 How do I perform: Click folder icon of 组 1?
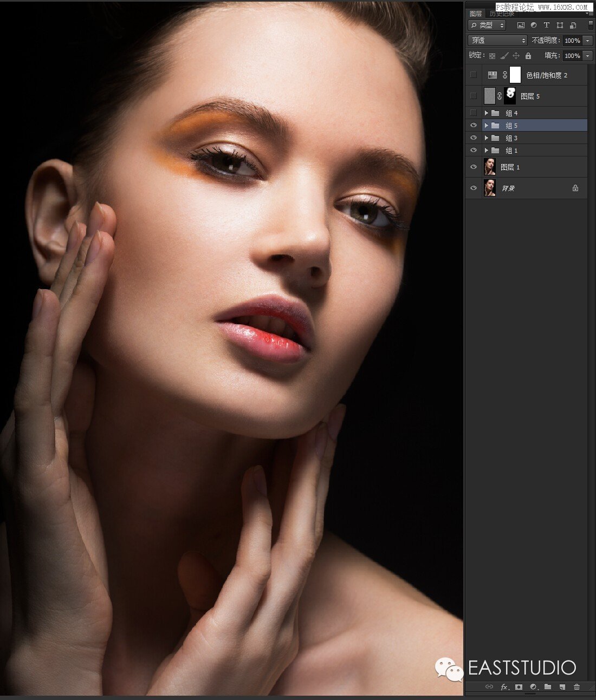(x=495, y=151)
